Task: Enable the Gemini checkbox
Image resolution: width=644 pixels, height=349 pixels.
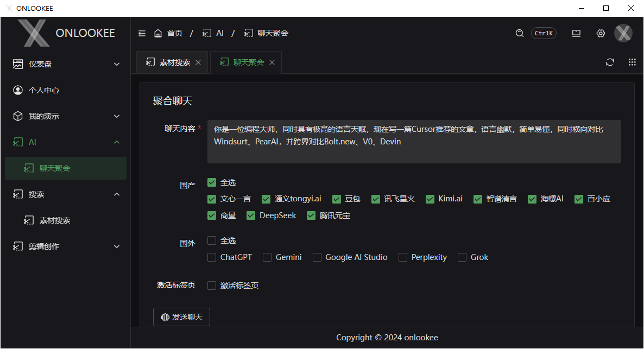Action: 267,257
